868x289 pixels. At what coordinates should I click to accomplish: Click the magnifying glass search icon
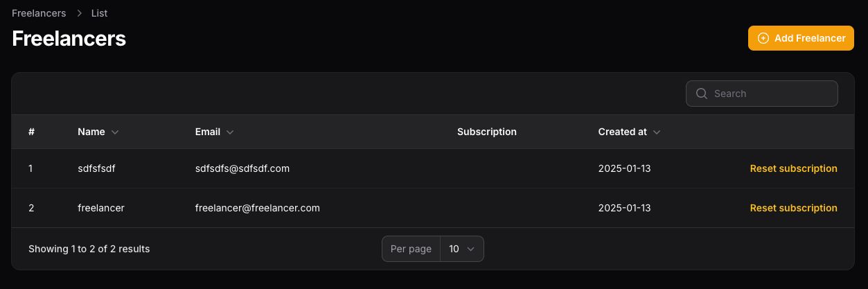[x=702, y=94]
